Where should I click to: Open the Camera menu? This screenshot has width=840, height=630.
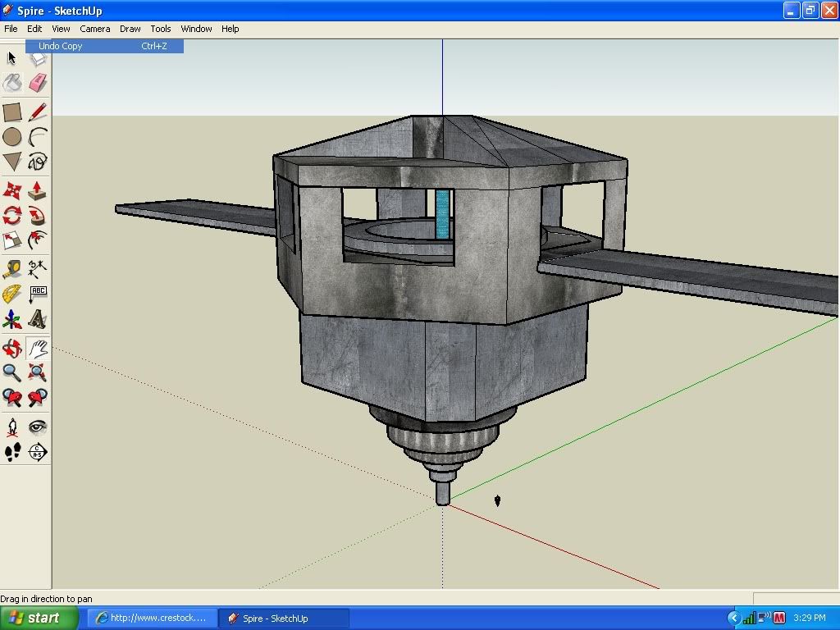coord(95,29)
